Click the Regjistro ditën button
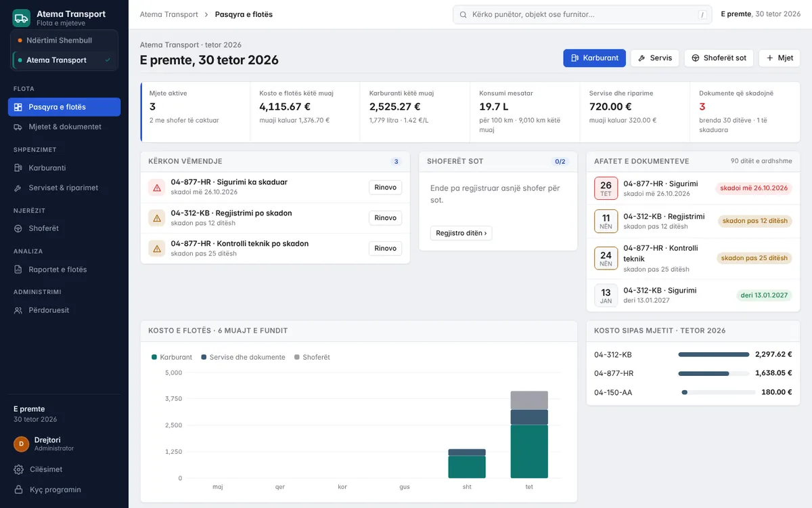 click(x=461, y=233)
